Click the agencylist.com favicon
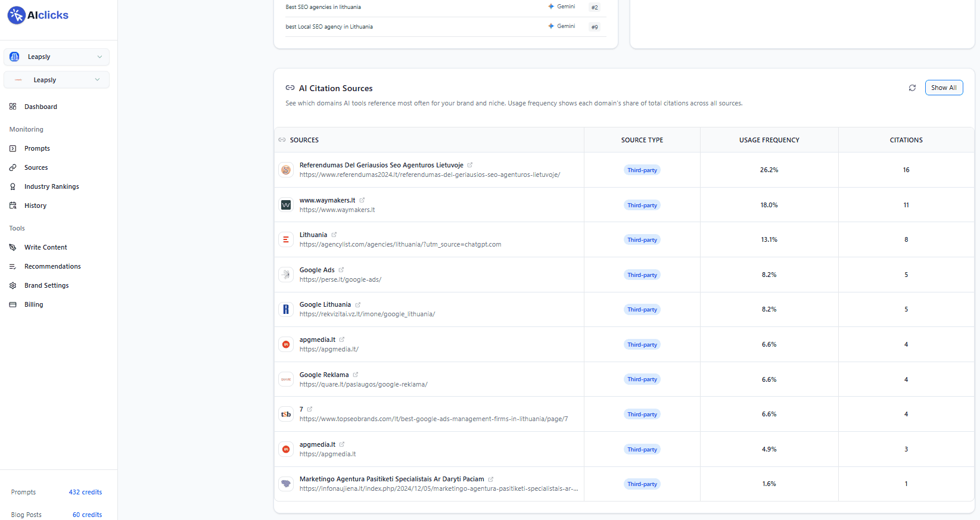 [286, 239]
